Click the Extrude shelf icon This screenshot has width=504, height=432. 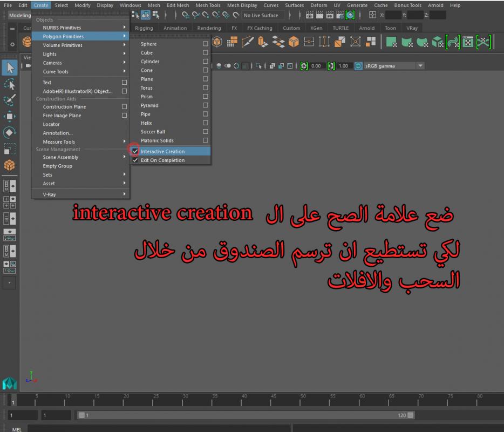[263, 42]
